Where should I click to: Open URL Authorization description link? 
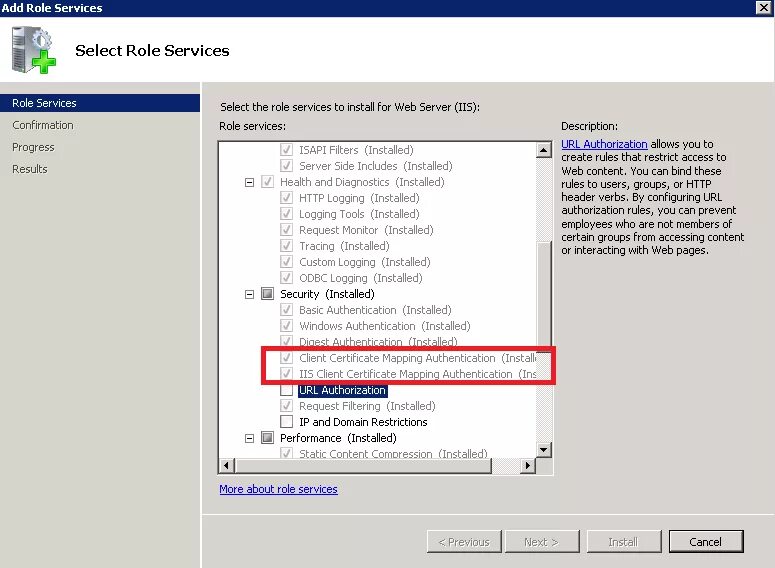[604, 144]
